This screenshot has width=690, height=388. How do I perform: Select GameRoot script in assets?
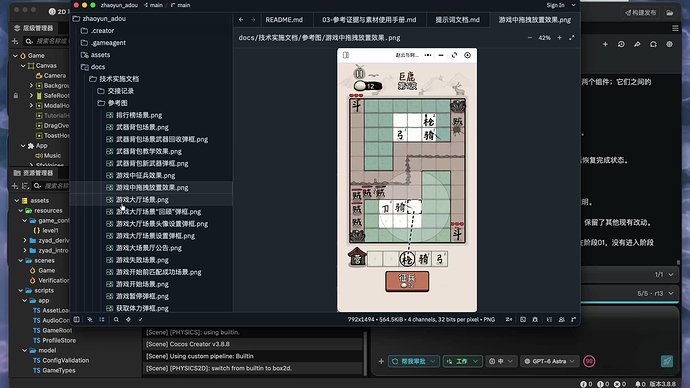pos(57,330)
